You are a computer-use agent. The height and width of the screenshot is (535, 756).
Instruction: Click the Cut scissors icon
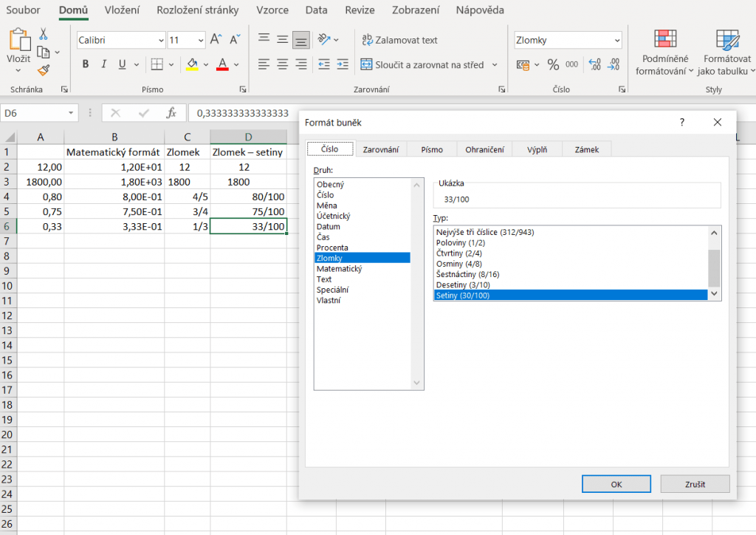43,34
